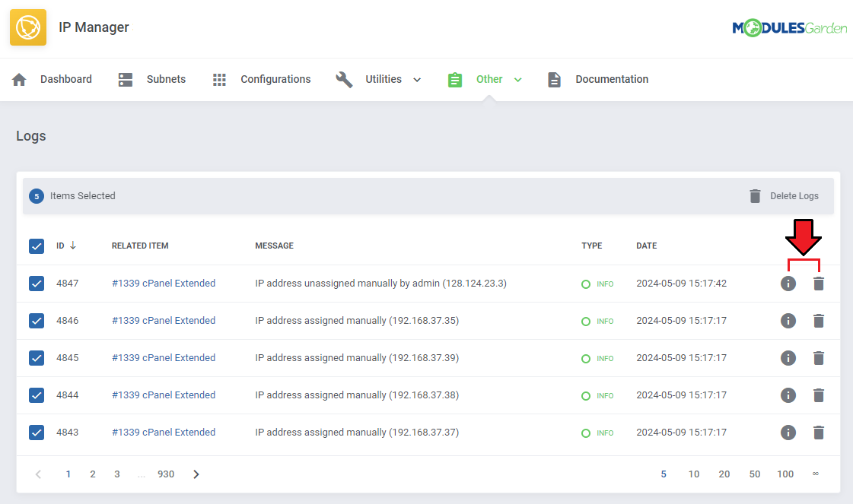Delete log entry 4844
Image resolution: width=853 pixels, height=504 pixels.
pyautogui.click(x=819, y=395)
